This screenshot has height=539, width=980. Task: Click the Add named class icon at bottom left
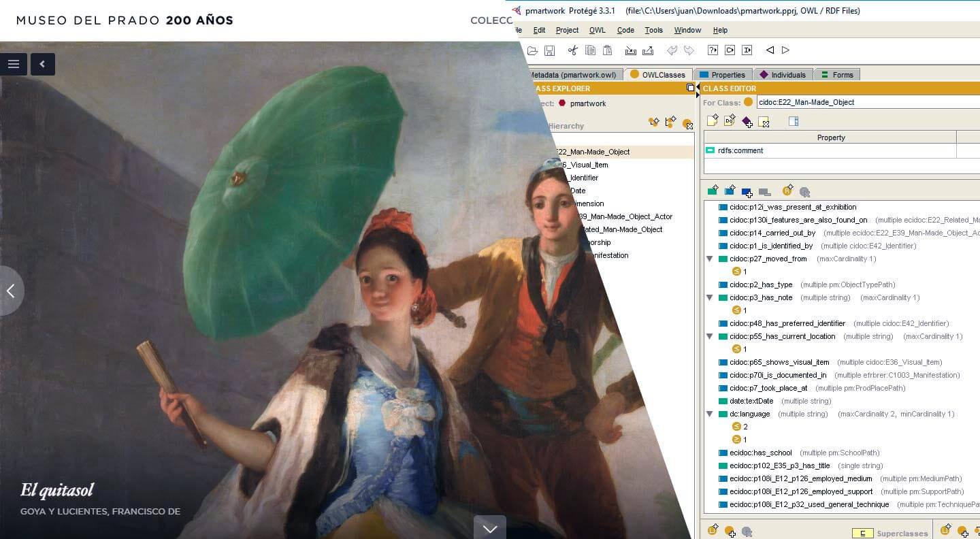click(x=730, y=532)
